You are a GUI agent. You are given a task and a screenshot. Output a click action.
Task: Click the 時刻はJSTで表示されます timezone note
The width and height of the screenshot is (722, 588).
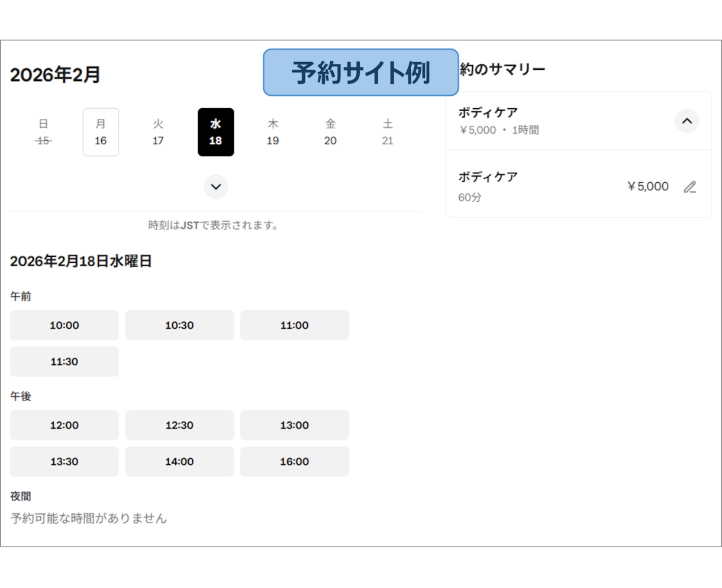[x=213, y=225]
